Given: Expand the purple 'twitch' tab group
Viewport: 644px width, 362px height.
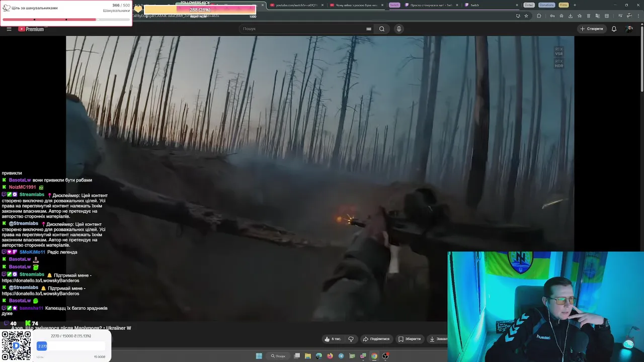Looking at the screenshot, I should pyautogui.click(x=394, y=5).
